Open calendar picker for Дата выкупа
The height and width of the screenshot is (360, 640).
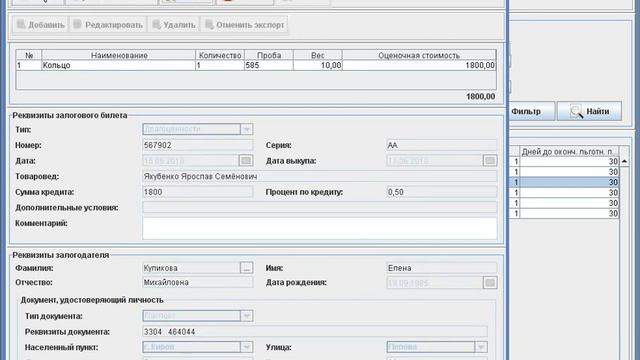click(x=490, y=160)
